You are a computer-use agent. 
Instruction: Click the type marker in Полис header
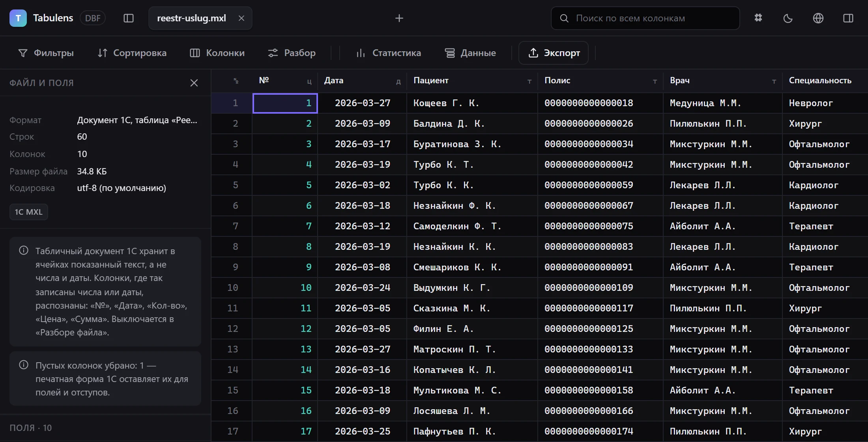[655, 81]
